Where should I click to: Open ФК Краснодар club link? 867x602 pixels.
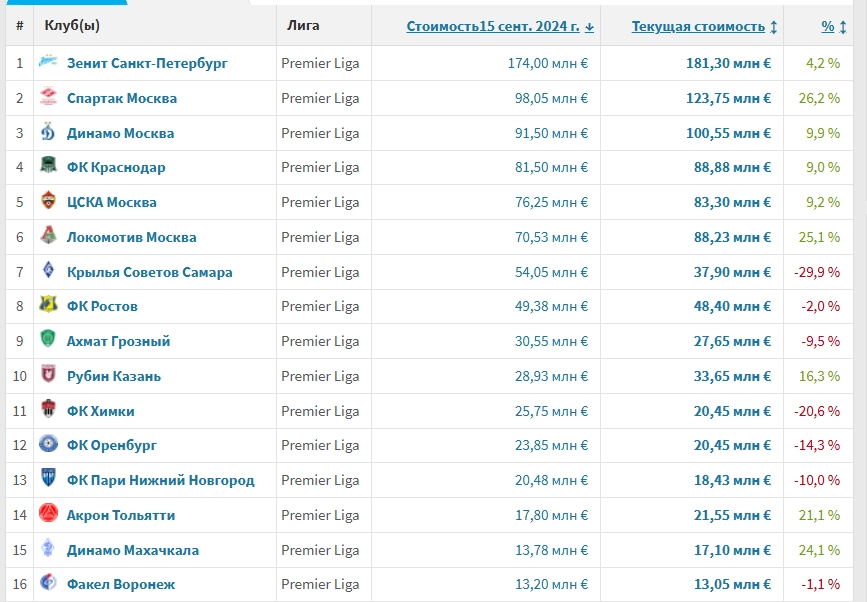pos(116,167)
